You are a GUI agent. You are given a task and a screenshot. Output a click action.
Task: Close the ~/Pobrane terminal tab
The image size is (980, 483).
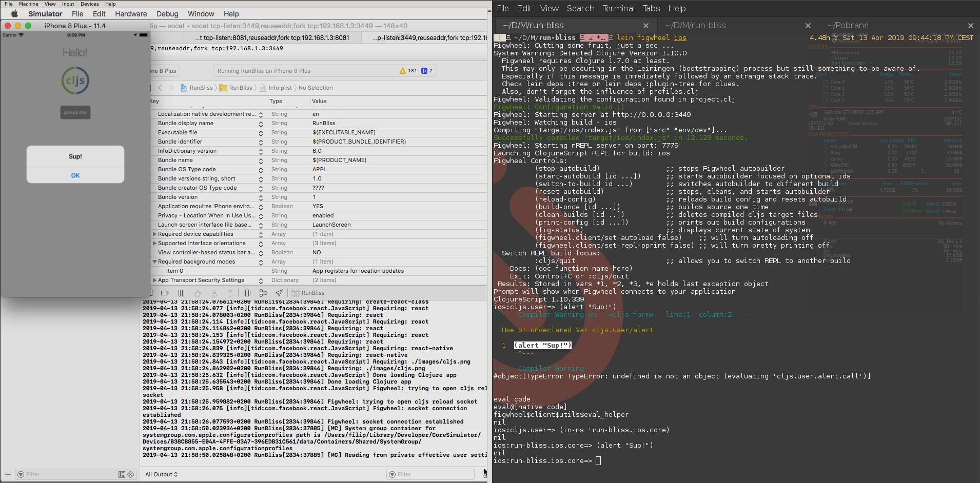(970, 26)
